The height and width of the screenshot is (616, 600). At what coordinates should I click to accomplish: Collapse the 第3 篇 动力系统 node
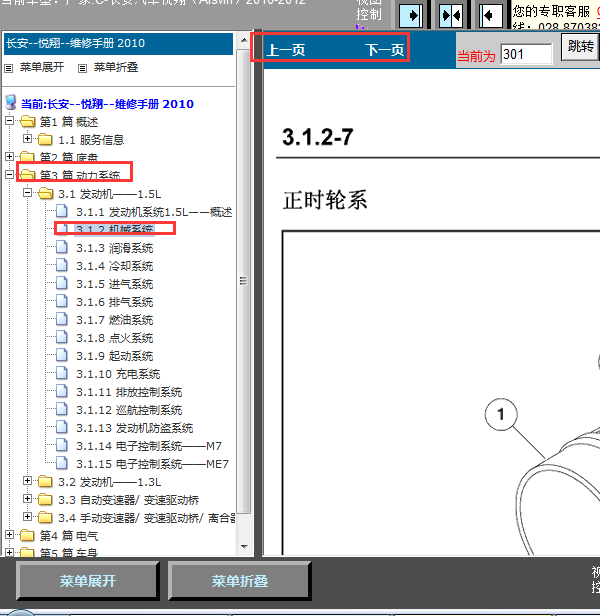pos(9,174)
